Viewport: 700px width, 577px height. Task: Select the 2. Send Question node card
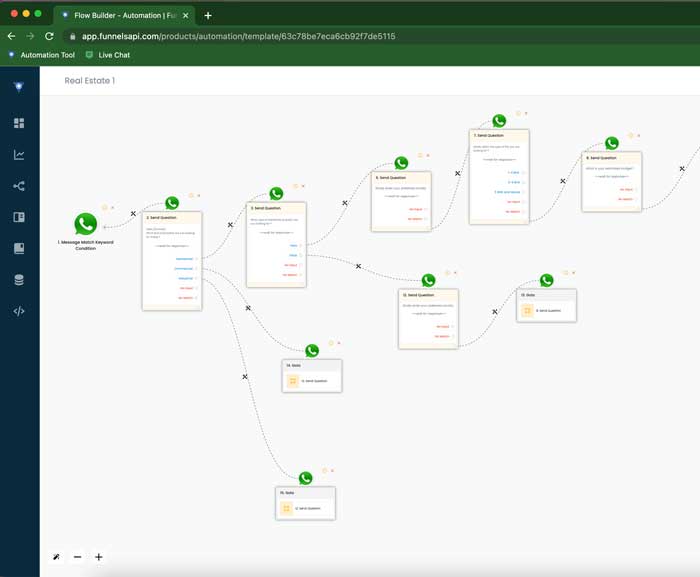[172, 260]
